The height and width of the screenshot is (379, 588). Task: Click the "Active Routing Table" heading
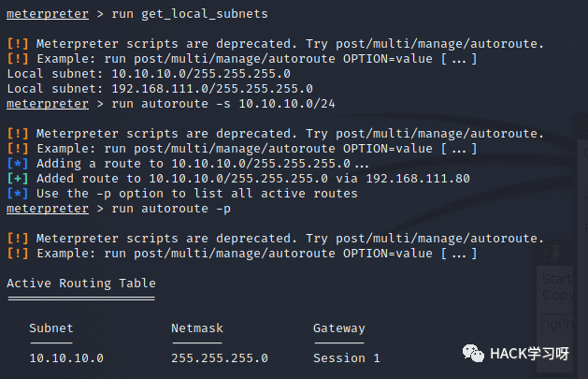point(81,284)
